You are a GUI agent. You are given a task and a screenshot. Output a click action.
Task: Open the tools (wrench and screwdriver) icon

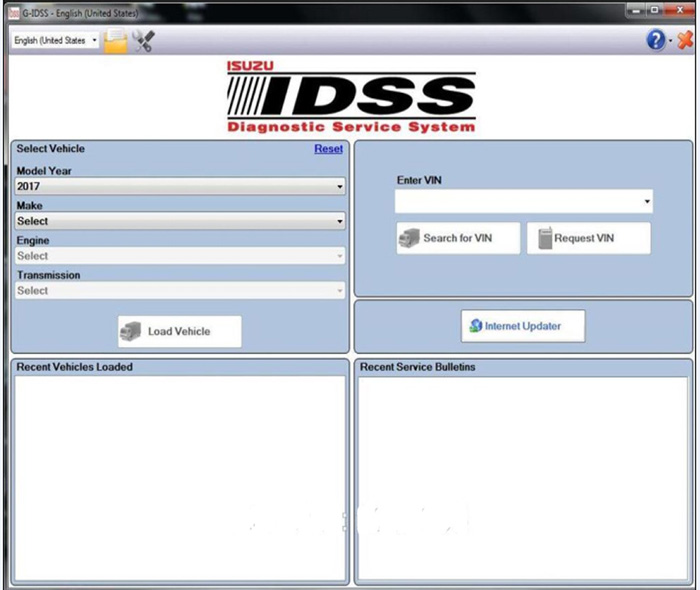[x=143, y=41]
